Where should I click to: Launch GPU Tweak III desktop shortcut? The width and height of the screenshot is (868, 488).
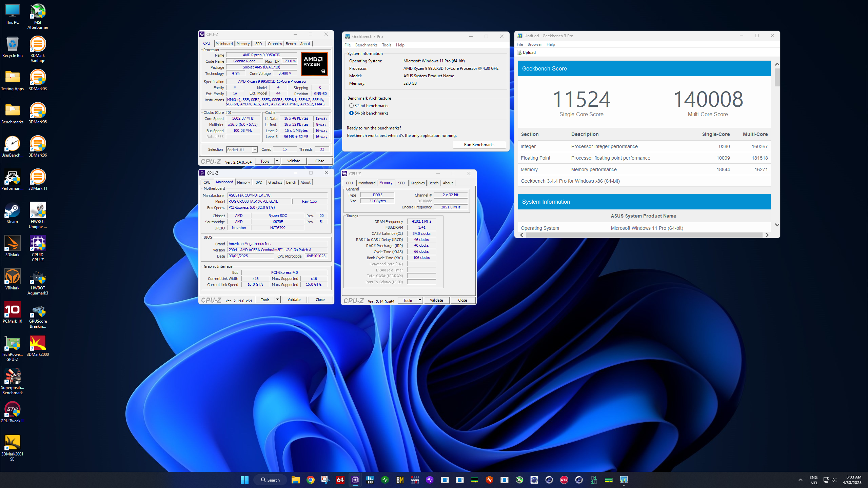click(x=12, y=412)
